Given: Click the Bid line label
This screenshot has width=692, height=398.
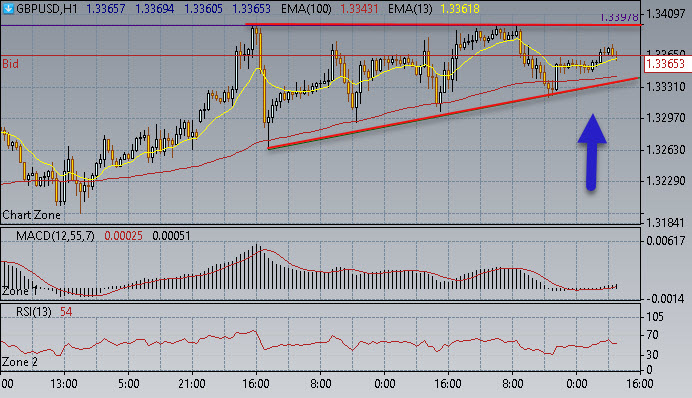Looking at the screenshot, I should point(11,64).
